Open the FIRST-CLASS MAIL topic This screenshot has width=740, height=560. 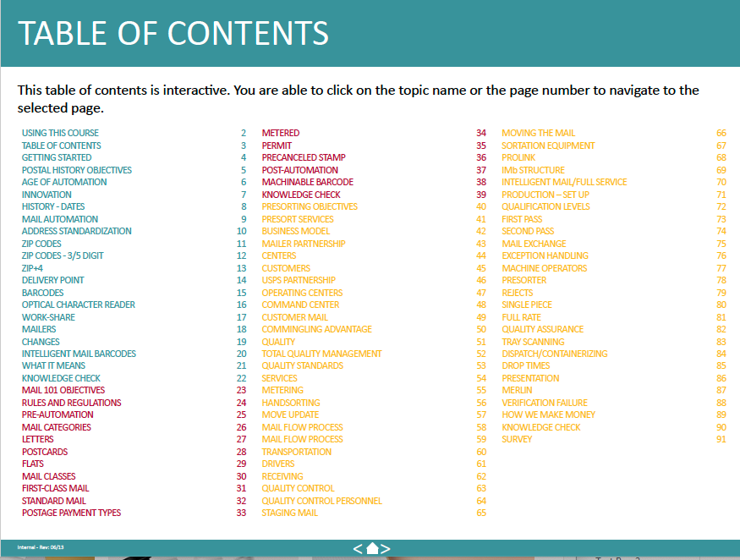[55, 488]
